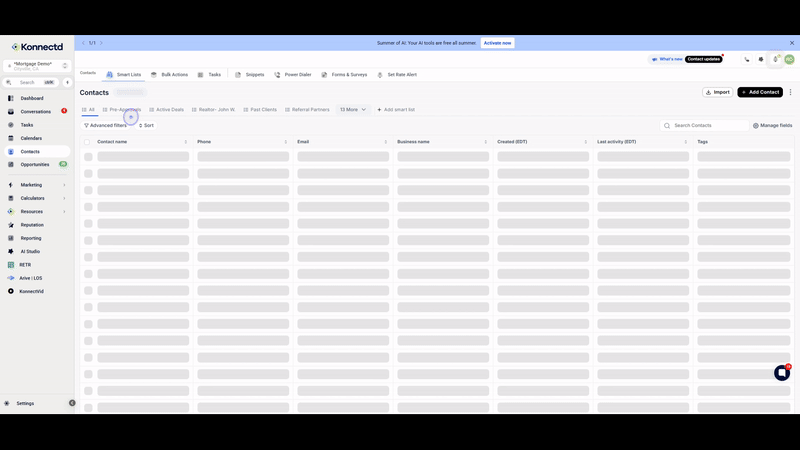Click the Activate now button
This screenshot has height=450, width=800.
[497, 43]
